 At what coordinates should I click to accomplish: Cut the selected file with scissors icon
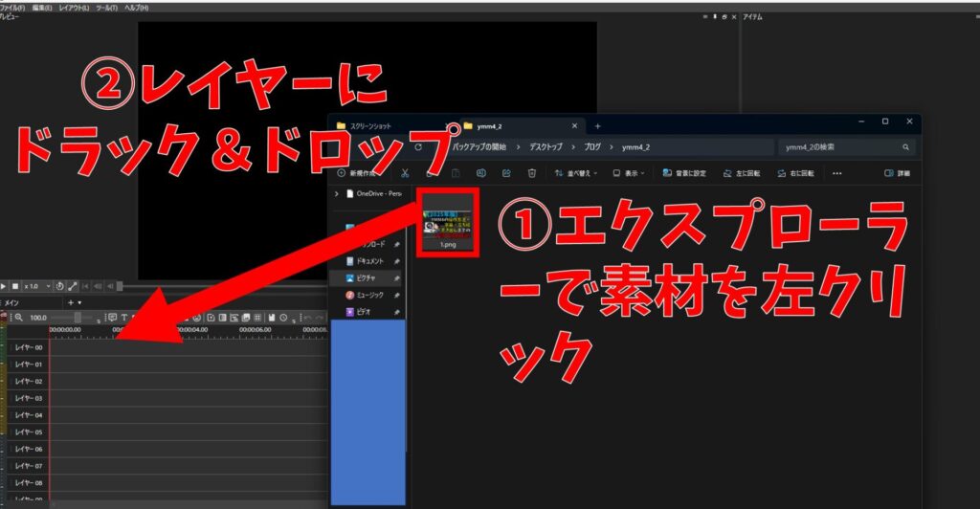405,173
